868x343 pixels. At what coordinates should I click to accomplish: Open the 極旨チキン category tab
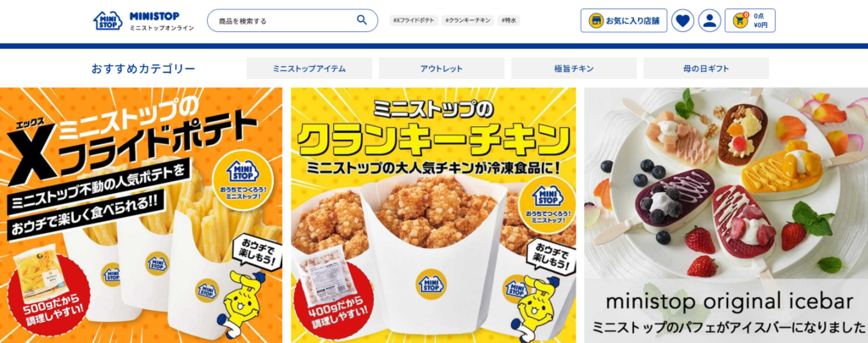574,69
